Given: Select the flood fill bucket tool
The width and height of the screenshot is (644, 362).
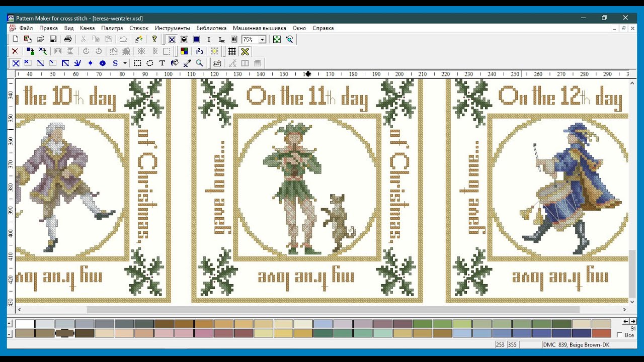Looking at the screenshot, I should 175,63.
